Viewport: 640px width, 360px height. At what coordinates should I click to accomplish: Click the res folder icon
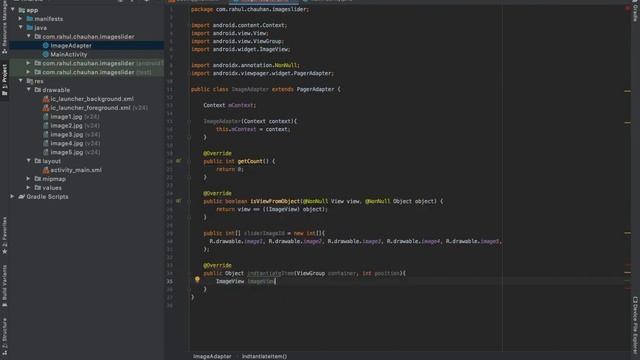pyautogui.click(x=30, y=81)
